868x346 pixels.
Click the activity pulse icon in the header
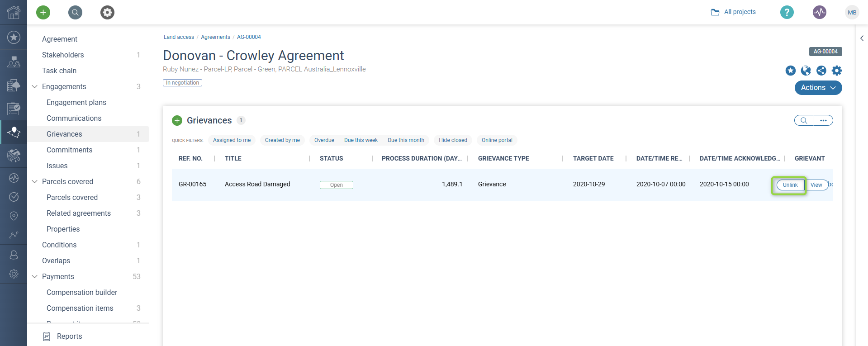820,12
